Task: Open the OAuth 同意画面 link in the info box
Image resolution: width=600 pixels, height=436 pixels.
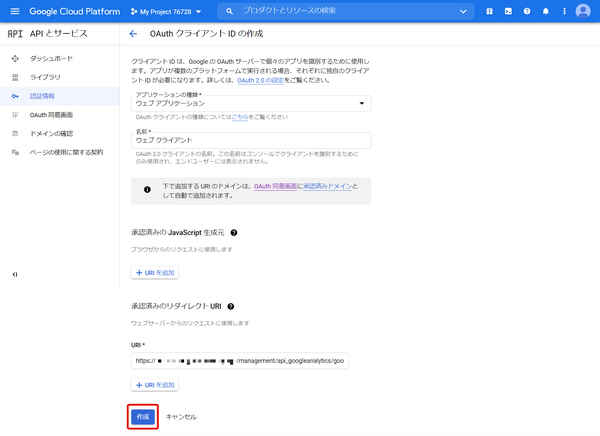Action: (276, 186)
